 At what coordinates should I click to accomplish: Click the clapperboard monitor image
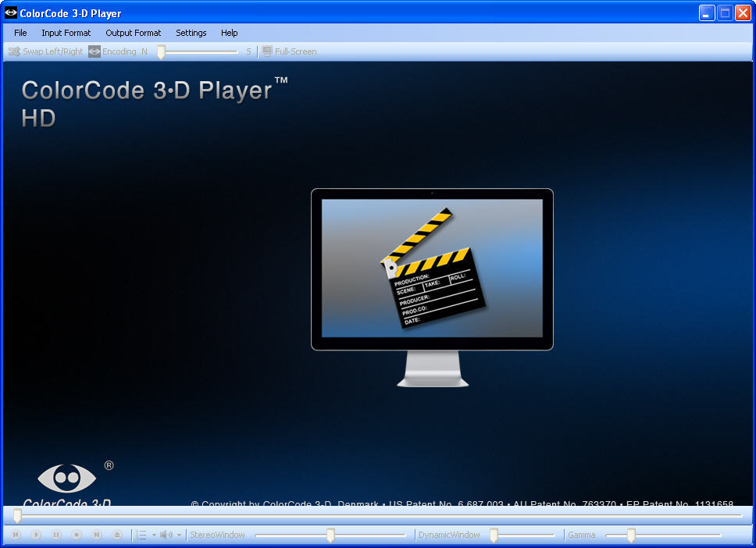(x=432, y=288)
